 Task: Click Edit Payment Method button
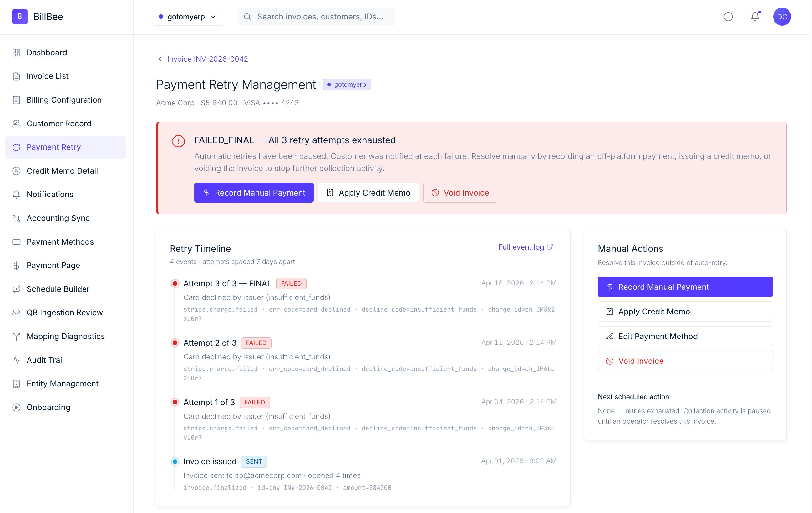tap(685, 336)
